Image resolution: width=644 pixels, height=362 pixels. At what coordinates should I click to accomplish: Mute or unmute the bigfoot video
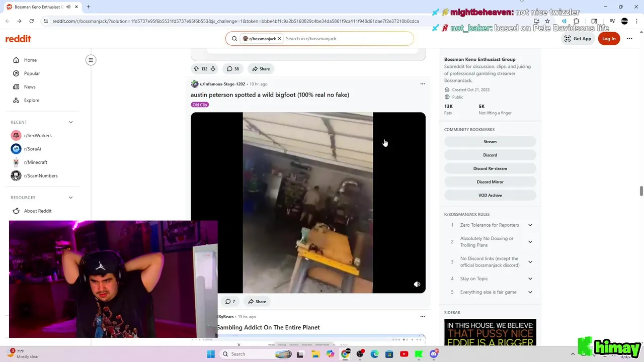(417, 284)
